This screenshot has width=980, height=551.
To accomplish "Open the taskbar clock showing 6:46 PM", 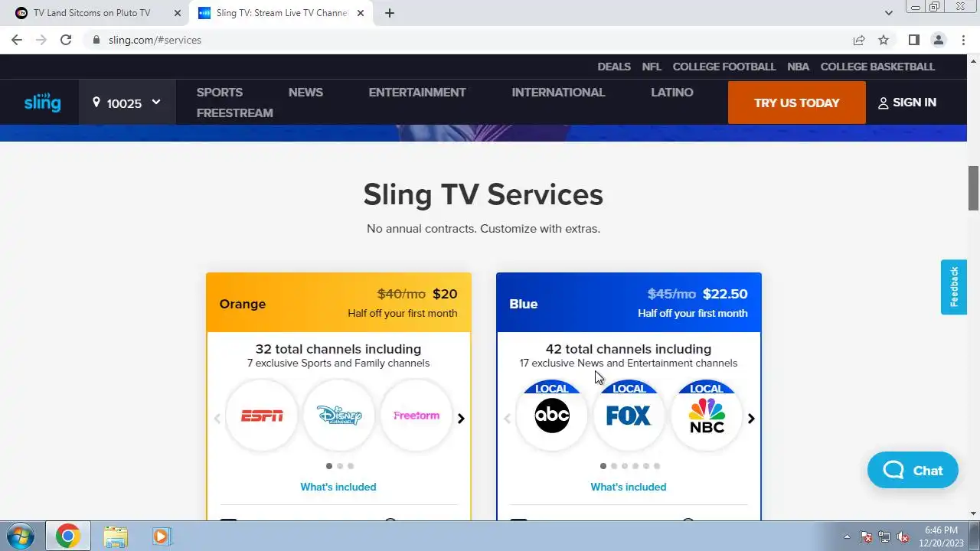I will (941, 536).
